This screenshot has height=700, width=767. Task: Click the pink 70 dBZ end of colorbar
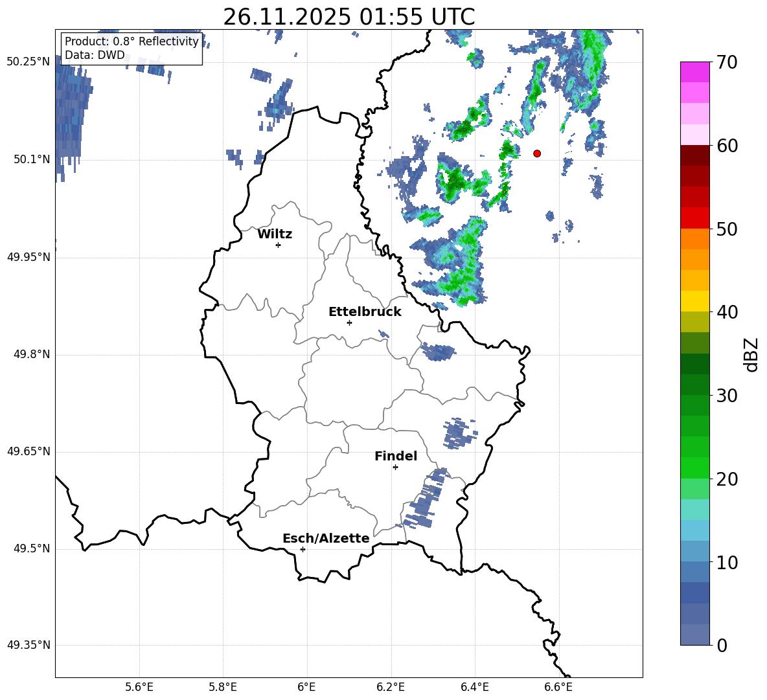[x=694, y=72]
